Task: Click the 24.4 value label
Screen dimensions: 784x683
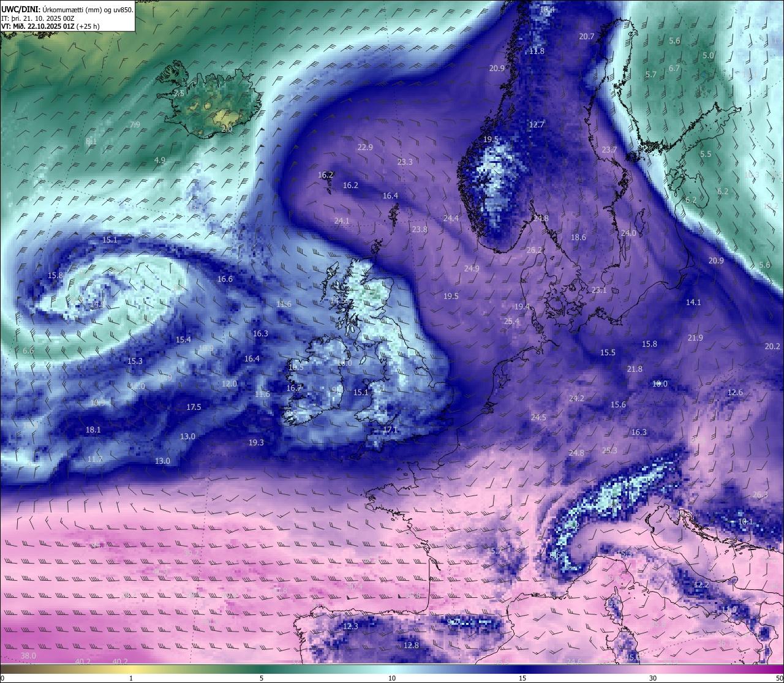Action: tap(451, 219)
